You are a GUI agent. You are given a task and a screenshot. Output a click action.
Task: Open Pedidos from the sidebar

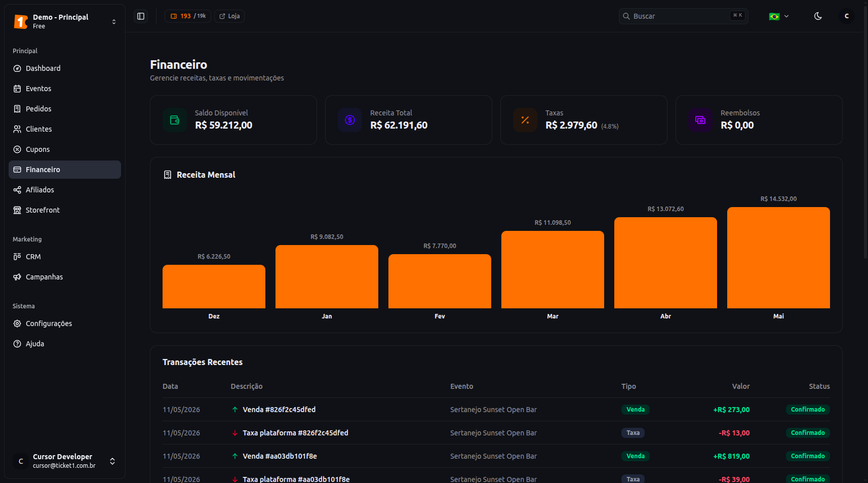click(x=65, y=109)
